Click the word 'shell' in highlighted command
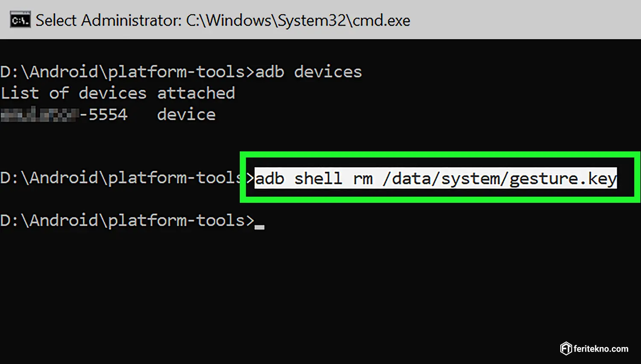The width and height of the screenshot is (641, 364). point(318,179)
